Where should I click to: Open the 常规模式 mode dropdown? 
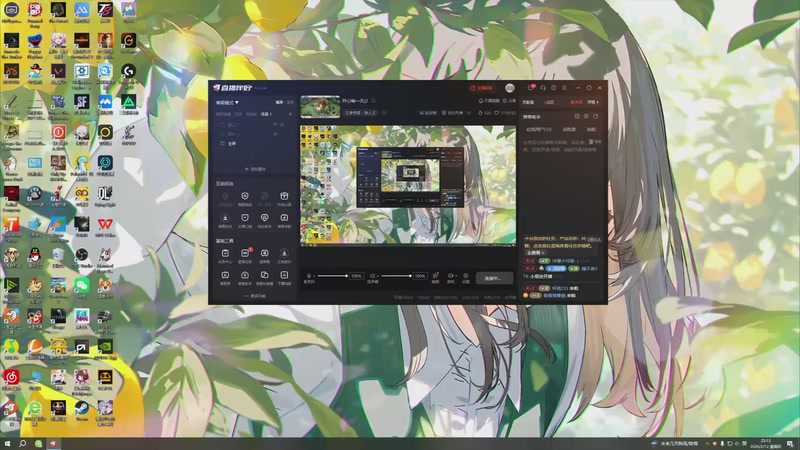coord(227,103)
